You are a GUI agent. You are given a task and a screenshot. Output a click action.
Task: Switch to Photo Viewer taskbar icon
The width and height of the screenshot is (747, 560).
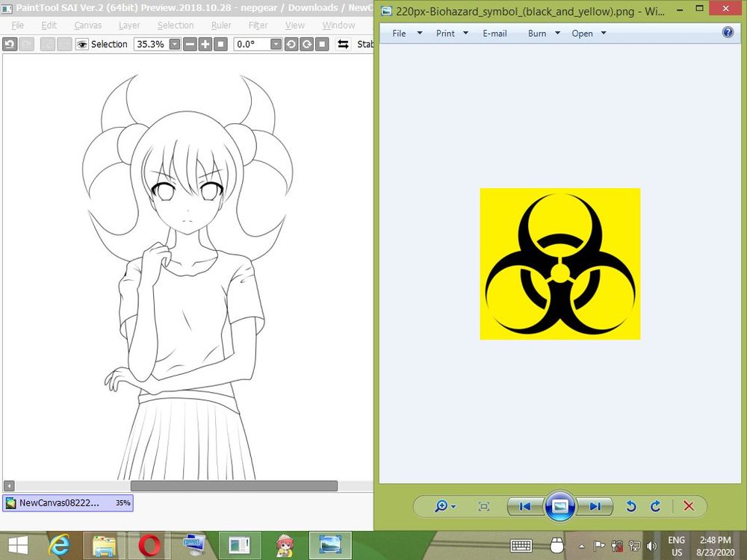[330, 546]
